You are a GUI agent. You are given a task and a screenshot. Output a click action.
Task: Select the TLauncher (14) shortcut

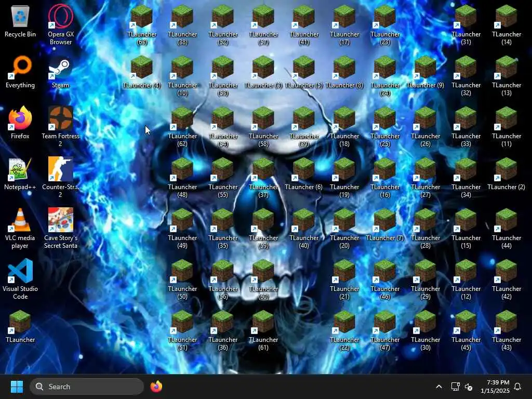pyautogui.click(x=506, y=25)
